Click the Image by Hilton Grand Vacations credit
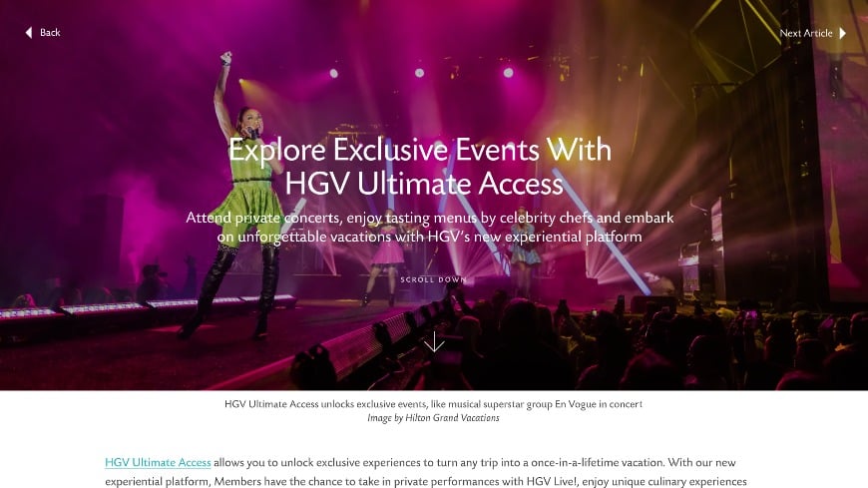 pos(433,418)
